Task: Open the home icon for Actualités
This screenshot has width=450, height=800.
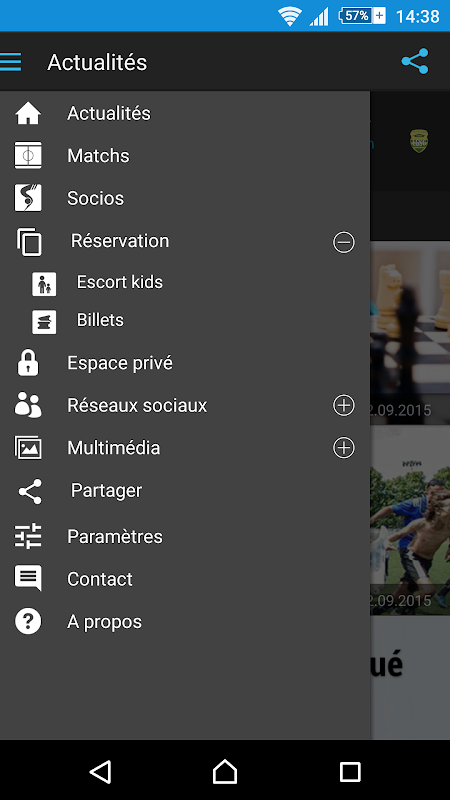Action: (28, 113)
